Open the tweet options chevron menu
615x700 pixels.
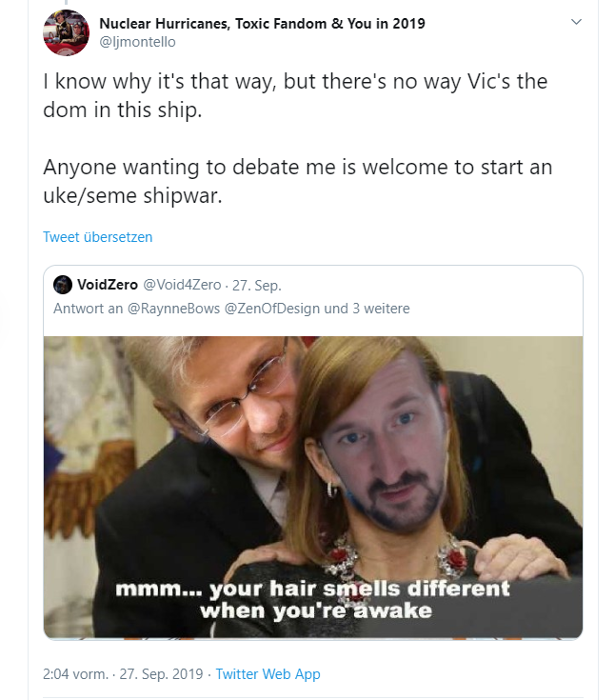[576, 22]
